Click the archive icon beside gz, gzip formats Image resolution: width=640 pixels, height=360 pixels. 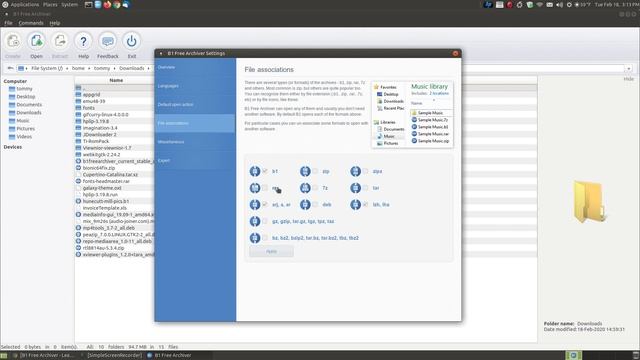(255, 222)
